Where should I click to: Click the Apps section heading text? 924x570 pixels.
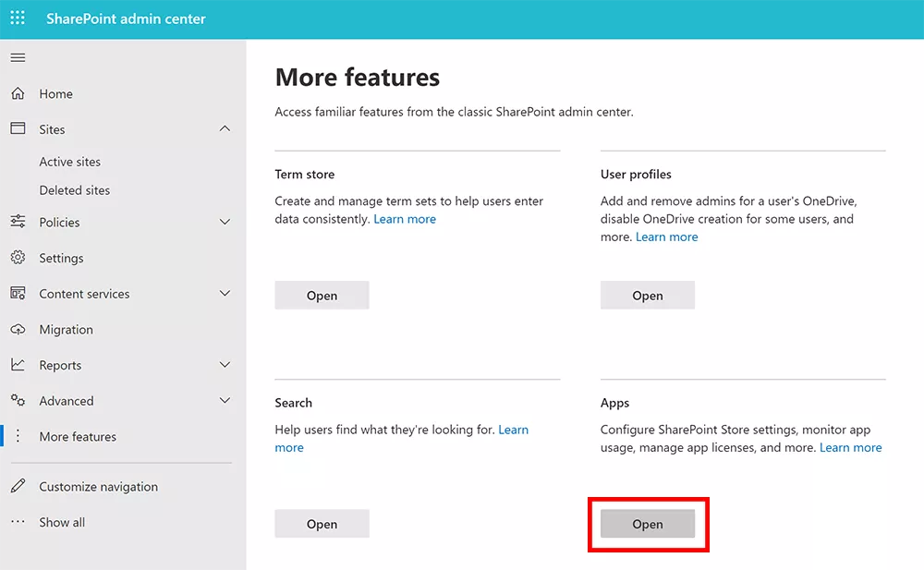(x=614, y=403)
